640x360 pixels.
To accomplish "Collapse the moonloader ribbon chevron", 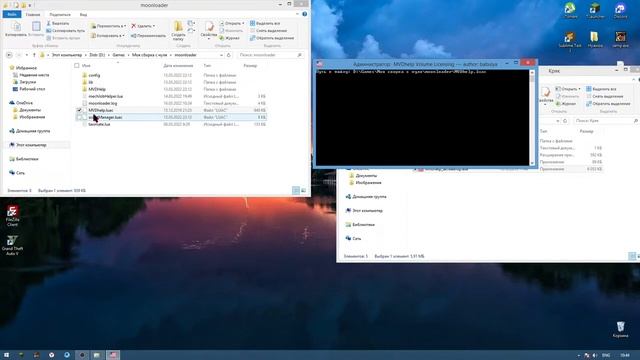I will [x=298, y=14].
